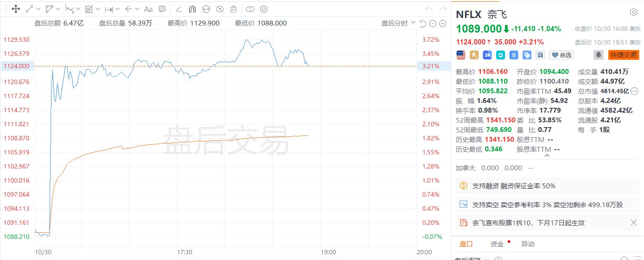Switch to the 异动 tab
The image size is (644, 260).
528,244
